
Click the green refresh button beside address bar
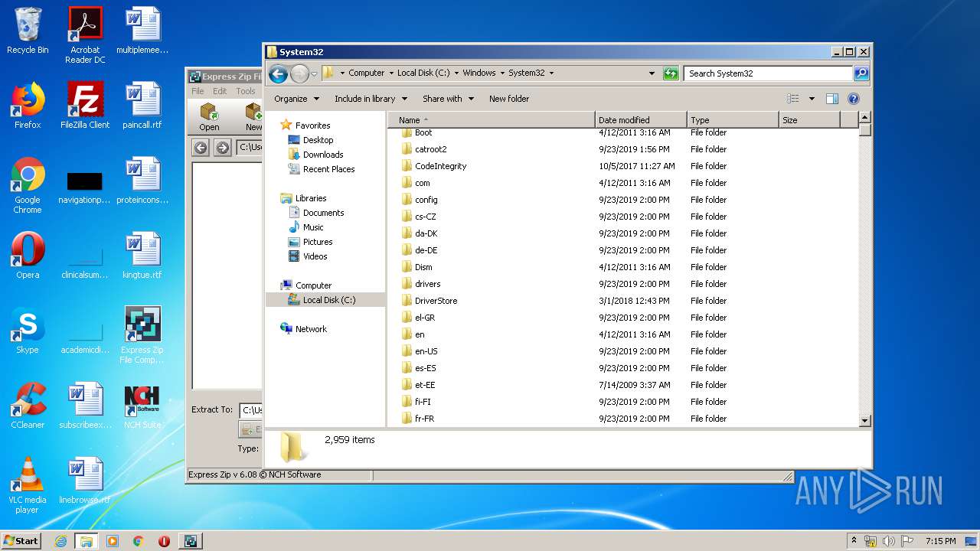tap(671, 73)
